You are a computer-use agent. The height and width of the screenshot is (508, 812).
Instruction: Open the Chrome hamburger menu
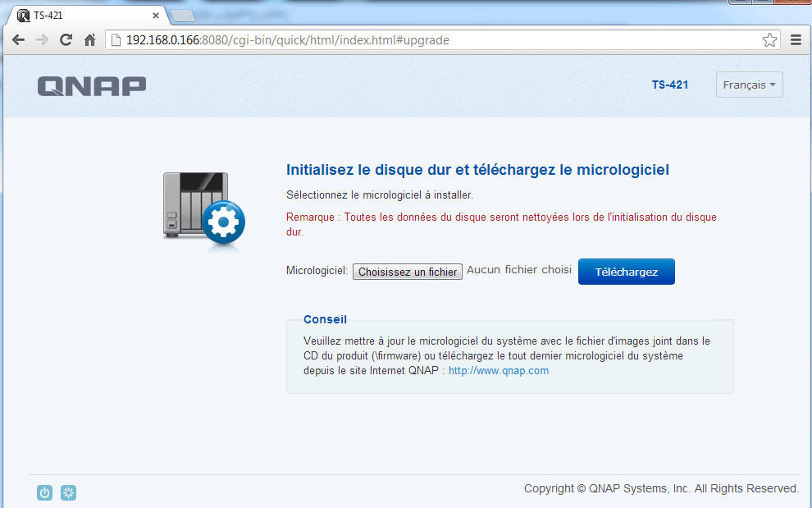tap(795, 39)
